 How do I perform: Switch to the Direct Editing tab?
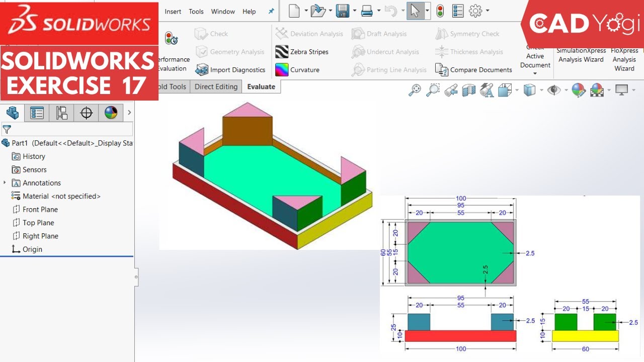point(216,86)
